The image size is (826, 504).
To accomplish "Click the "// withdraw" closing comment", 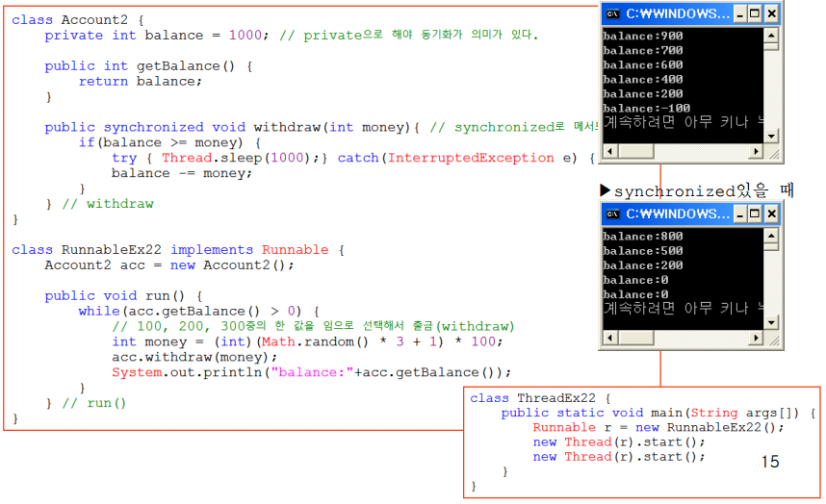I will click(108, 204).
